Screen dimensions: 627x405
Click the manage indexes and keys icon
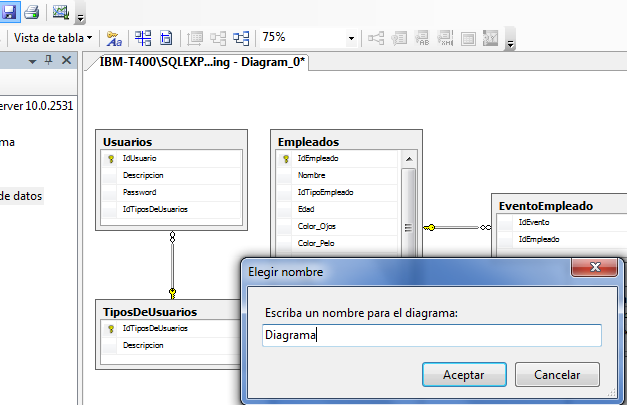[399, 38]
